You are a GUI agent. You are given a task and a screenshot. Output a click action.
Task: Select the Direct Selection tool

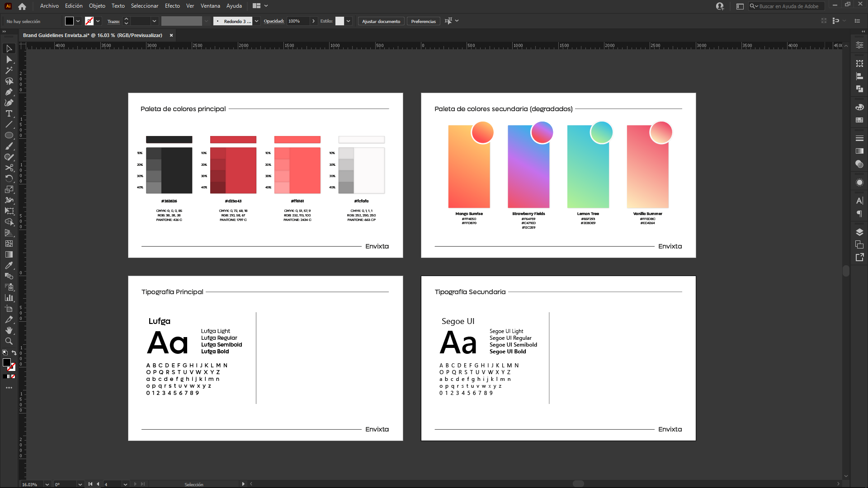coord(9,59)
